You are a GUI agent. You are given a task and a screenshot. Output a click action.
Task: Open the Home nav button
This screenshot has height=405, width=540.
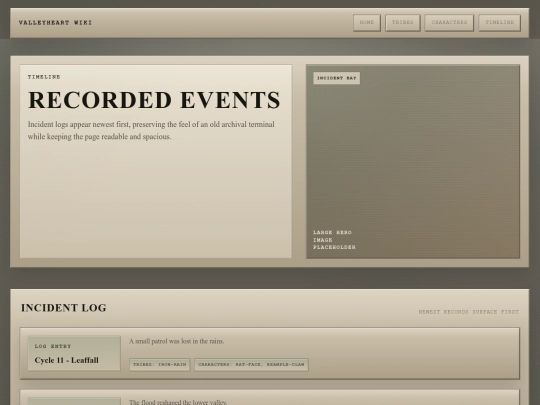pyautogui.click(x=367, y=23)
